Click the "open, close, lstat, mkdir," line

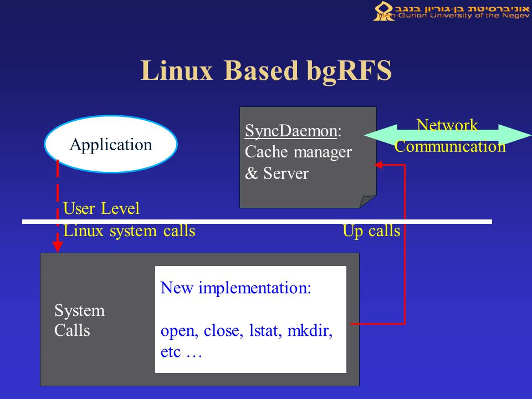click(x=246, y=331)
